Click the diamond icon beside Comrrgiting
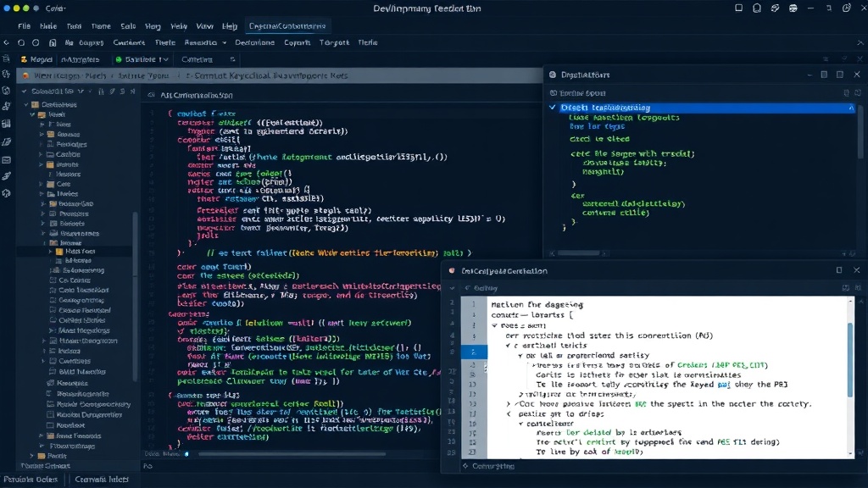868x488 pixels. click(465, 466)
